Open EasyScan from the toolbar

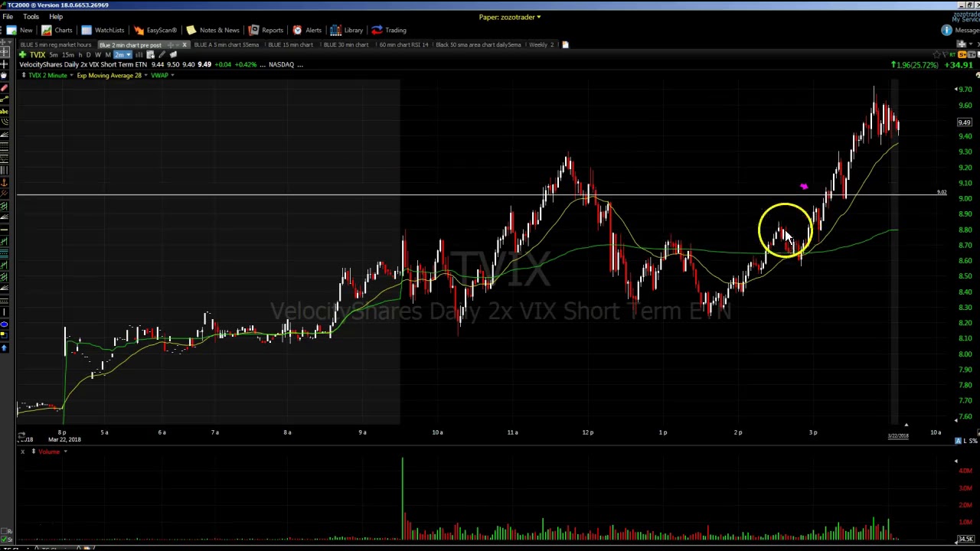(155, 30)
